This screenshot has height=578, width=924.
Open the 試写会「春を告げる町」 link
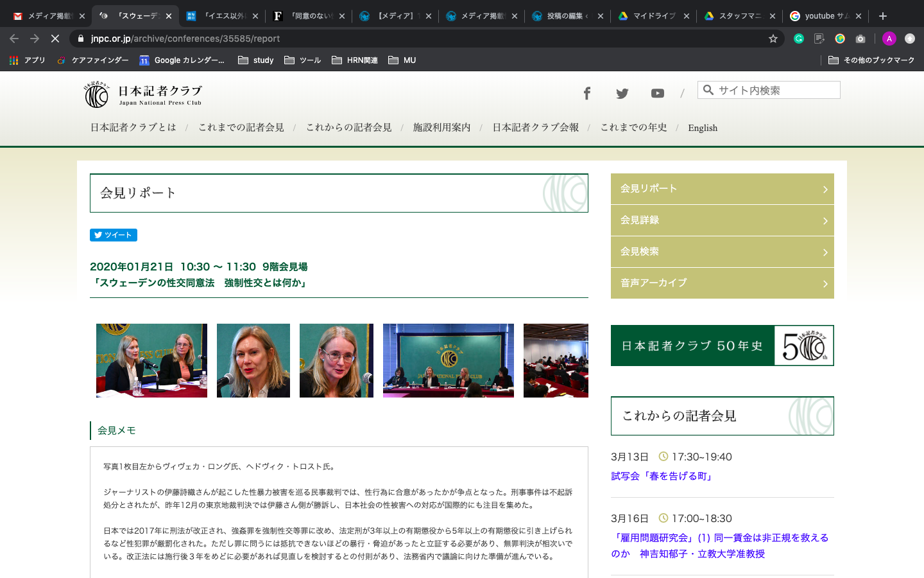pyautogui.click(x=662, y=476)
